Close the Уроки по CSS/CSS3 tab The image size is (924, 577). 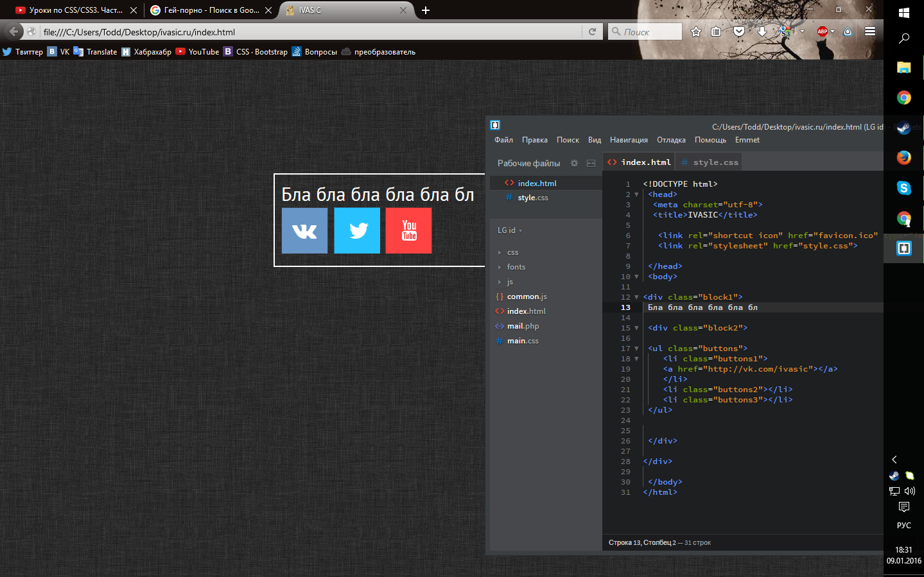(134, 10)
